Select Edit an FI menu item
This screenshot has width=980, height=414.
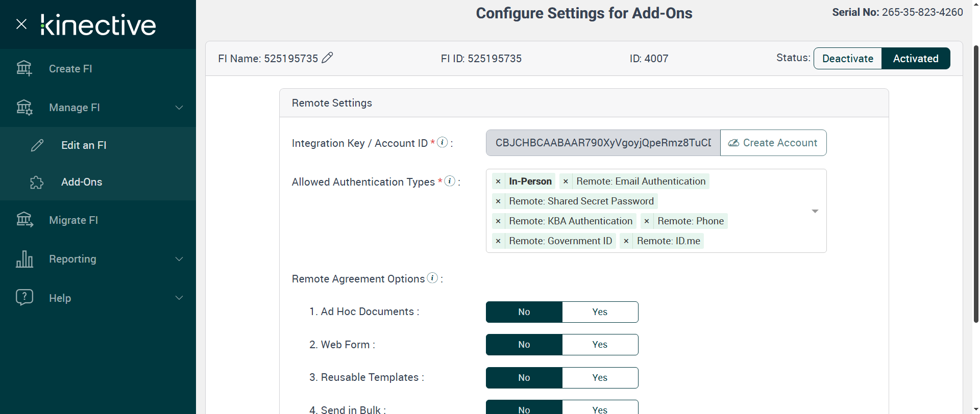pos(84,145)
